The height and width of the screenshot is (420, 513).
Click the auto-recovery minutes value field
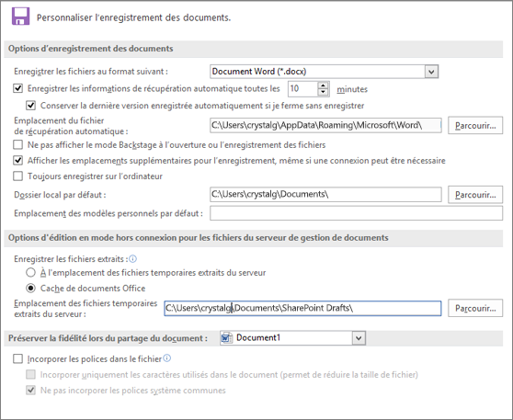pyautogui.click(x=303, y=88)
